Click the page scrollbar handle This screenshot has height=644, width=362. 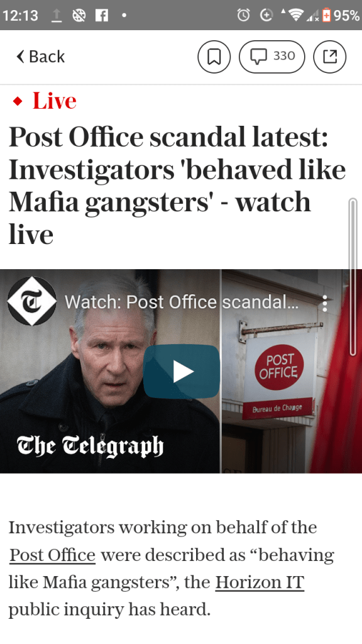click(353, 277)
